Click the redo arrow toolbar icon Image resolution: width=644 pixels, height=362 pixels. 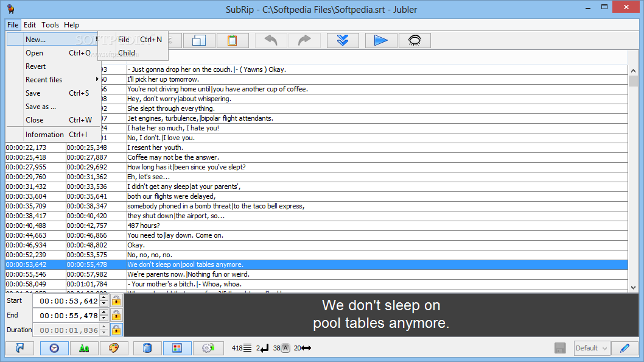(x=304, y=40)
